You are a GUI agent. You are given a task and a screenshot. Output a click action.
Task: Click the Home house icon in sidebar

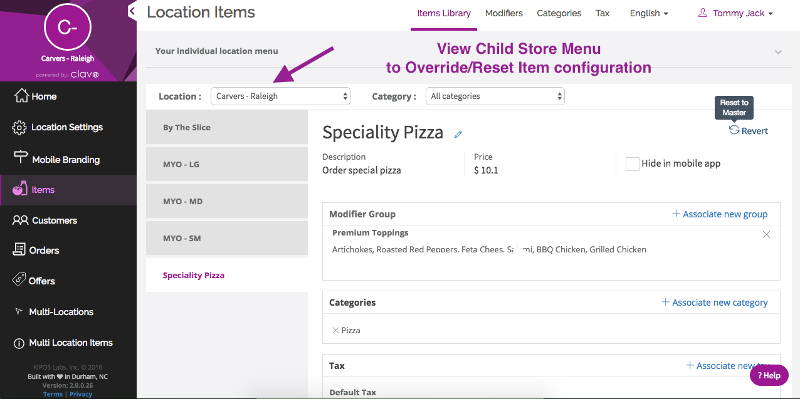pyautogui.click(x=21, y=95)
